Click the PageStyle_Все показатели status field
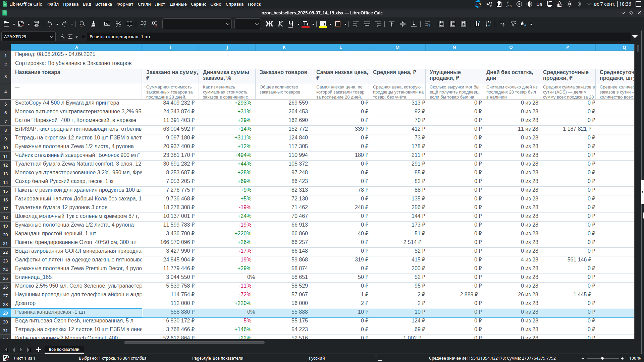The width and height of the screenshot is (644, 362). 218,358
